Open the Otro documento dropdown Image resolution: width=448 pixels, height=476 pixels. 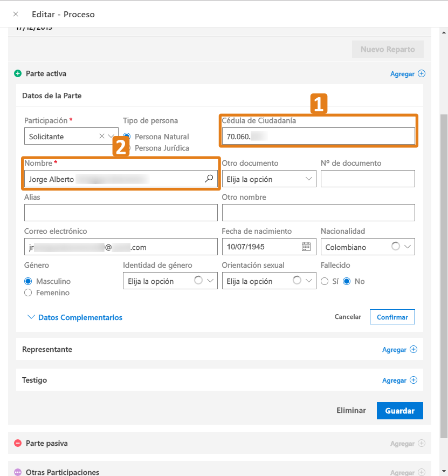(x=269, y=179)
